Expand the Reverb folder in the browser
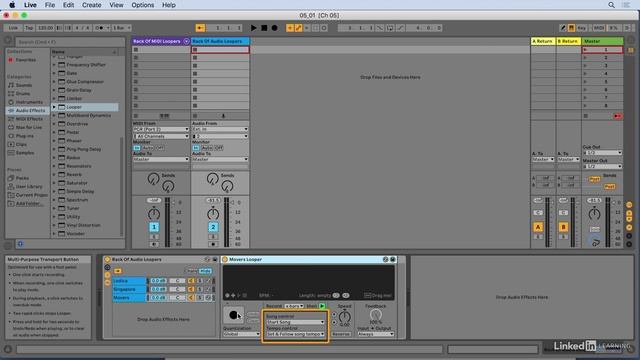Screen dimensions: 640x360 54,174
